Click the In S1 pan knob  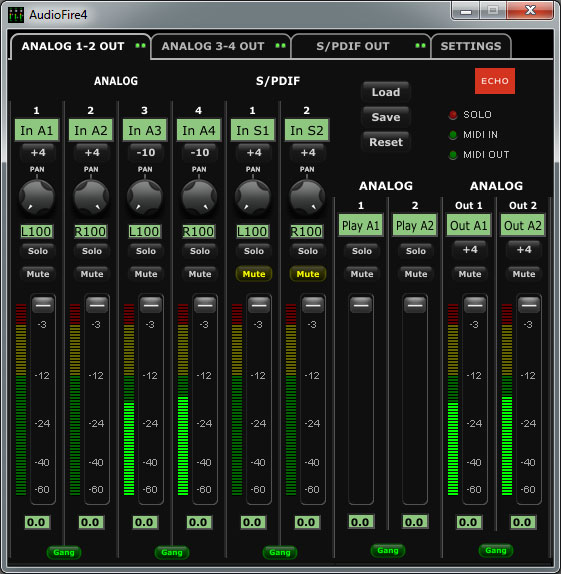click(253, 197)
